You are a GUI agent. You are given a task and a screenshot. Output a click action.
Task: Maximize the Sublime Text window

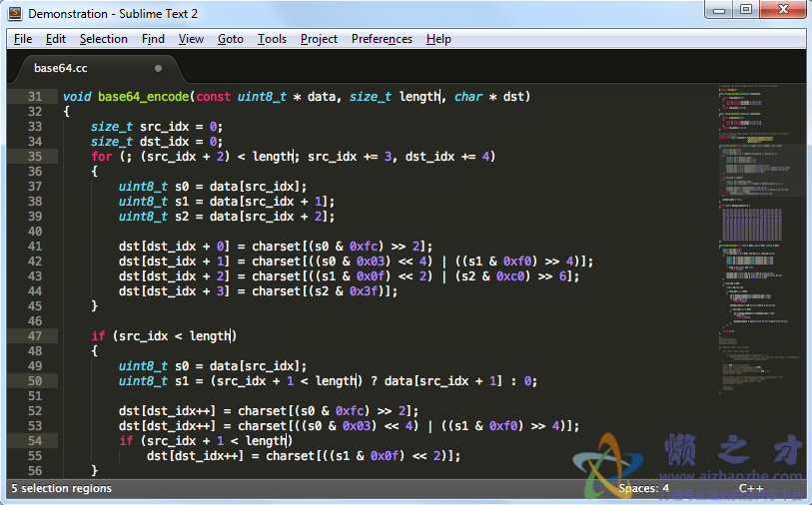(746, 10)
